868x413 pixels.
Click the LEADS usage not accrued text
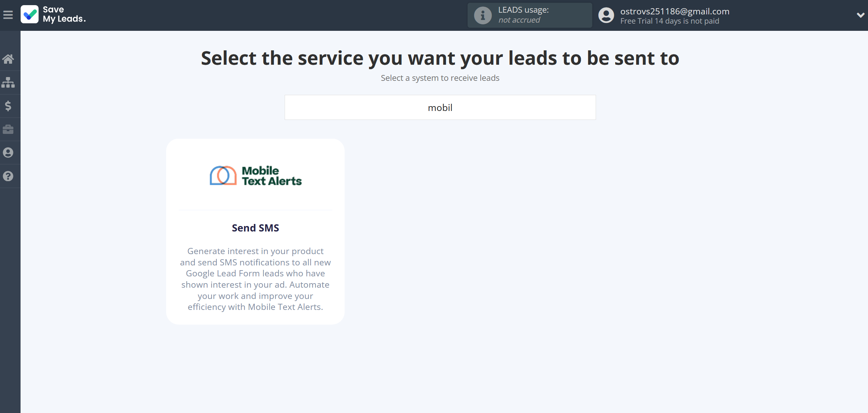pos(523,15)
